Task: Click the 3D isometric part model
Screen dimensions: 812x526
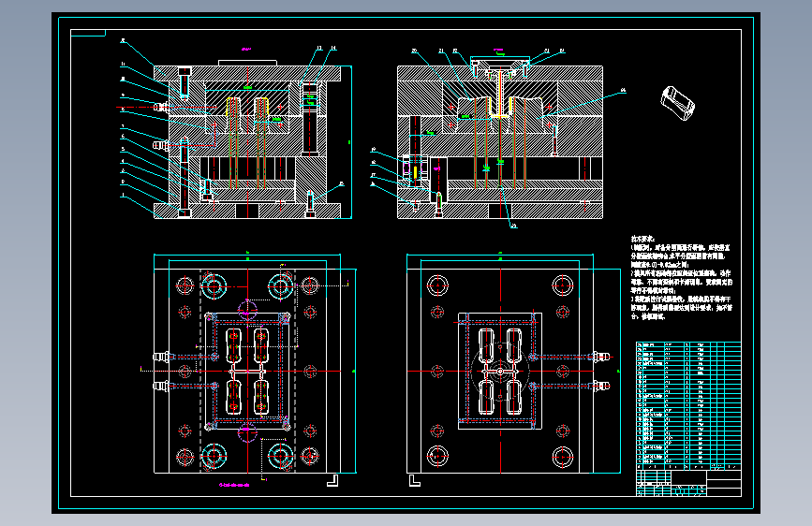Action: click(x=677, y=103)
